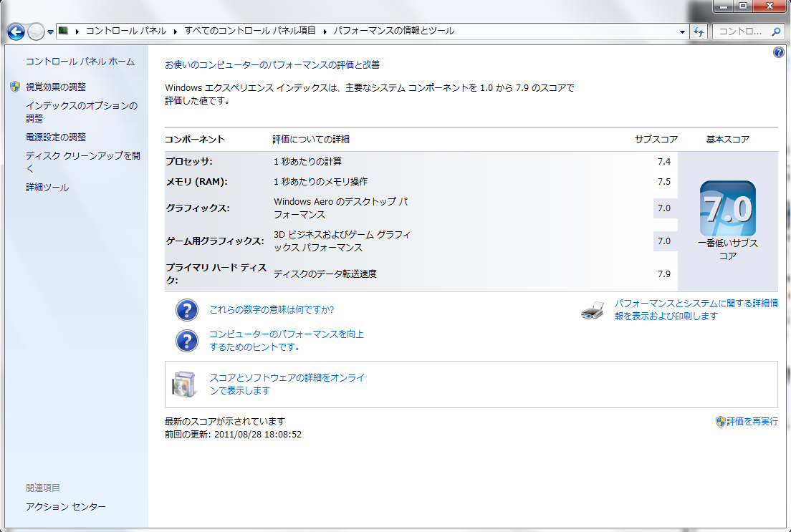Select パフォーマンスの情報とツール breadcrumb
Image resolution: width=791 pixels, height=532 pixels.
click(393, 31)
